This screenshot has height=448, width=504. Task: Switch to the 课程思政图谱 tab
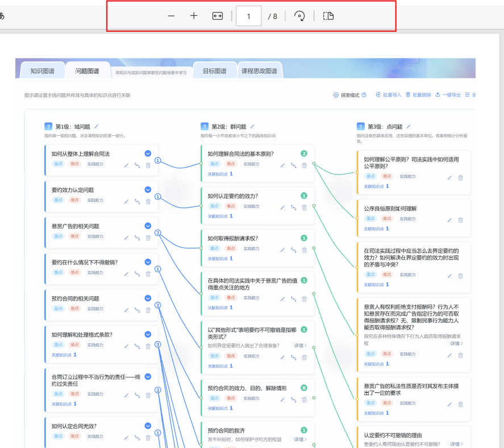(x=260, y=71)
